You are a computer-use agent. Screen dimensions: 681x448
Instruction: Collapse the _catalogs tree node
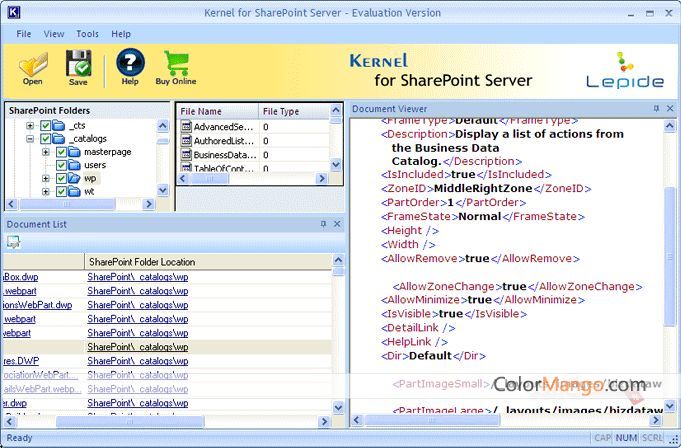click(x=30, y=139)
